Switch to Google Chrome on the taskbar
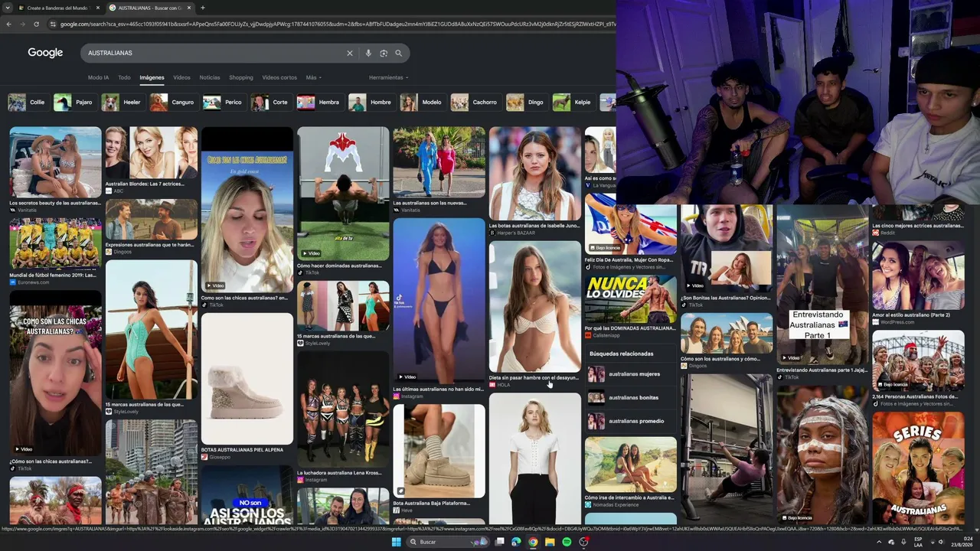The image size is (980, 551). (533, 542)
